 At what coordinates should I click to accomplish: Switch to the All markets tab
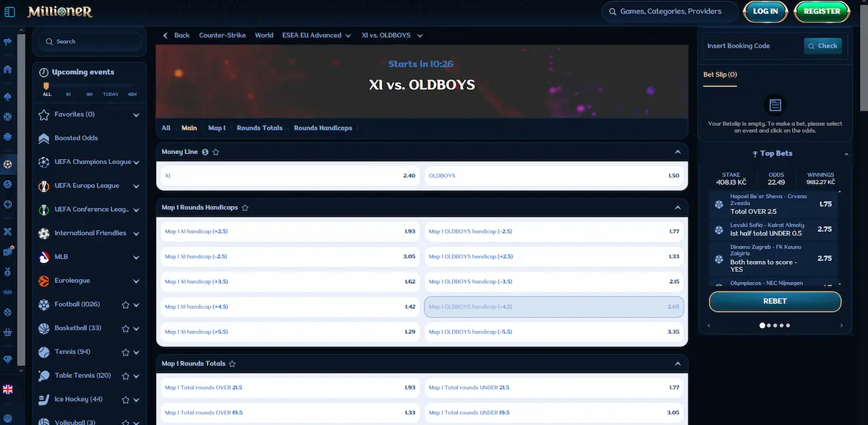(x=166, y=128)
